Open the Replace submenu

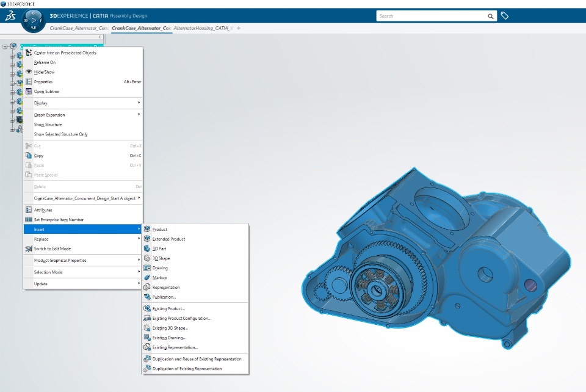pos(83,239)
